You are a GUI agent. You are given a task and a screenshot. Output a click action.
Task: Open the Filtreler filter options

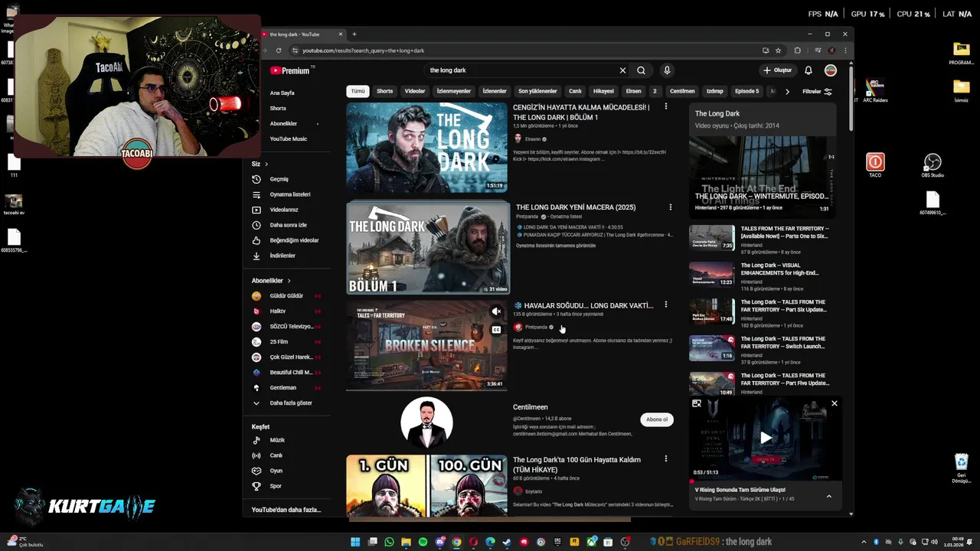click(817, 91)
